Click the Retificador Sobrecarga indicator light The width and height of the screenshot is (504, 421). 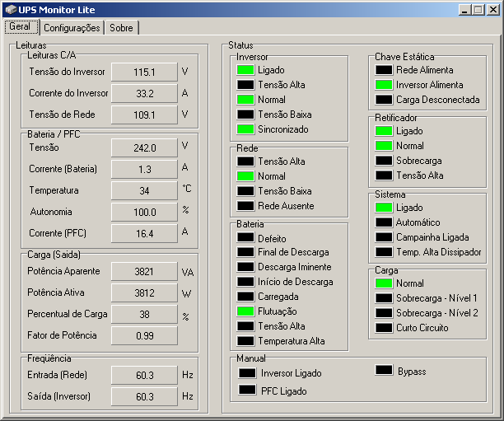pyautogui.click(x=384, y=161)
